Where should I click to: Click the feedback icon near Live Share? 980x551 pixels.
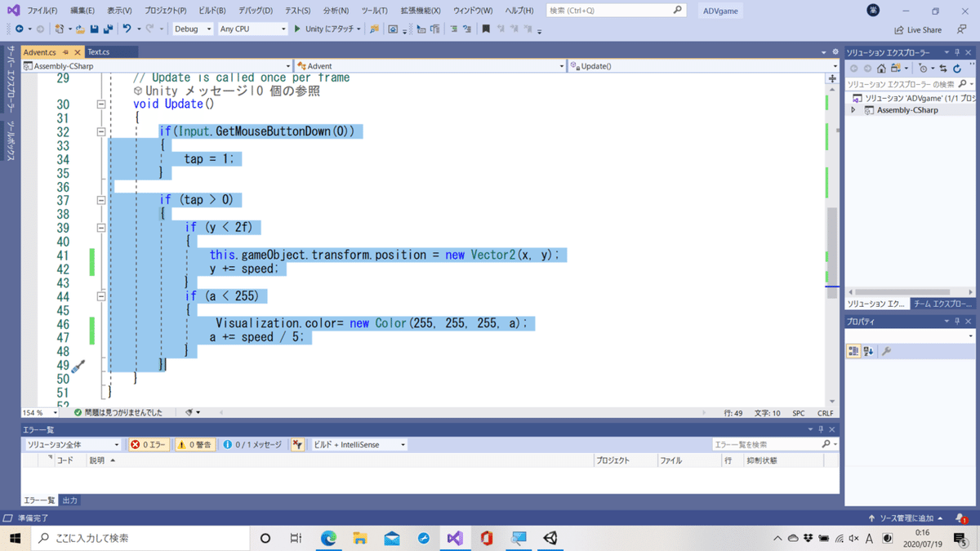(x=961, y=29)
